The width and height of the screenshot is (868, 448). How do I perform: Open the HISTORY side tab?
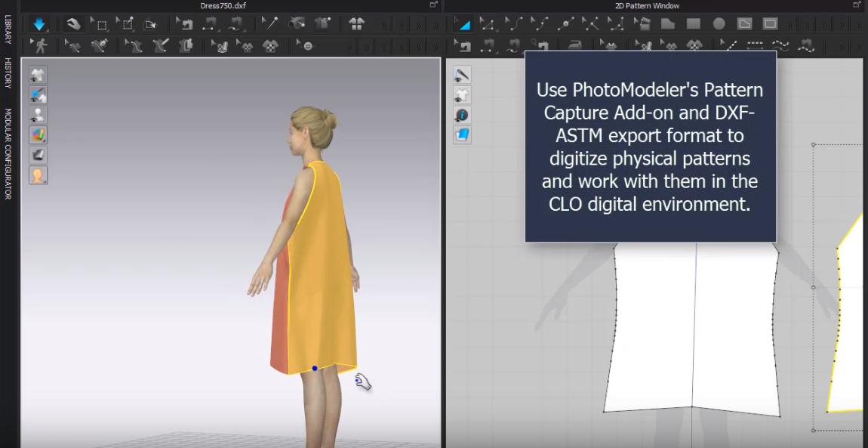point(8,73)
